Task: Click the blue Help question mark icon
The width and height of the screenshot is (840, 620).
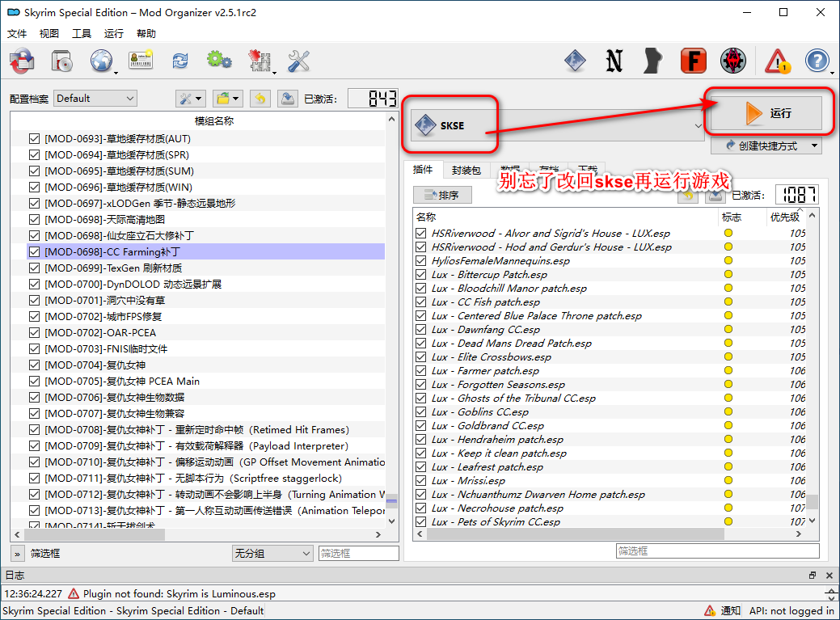Action: point(817,61)
